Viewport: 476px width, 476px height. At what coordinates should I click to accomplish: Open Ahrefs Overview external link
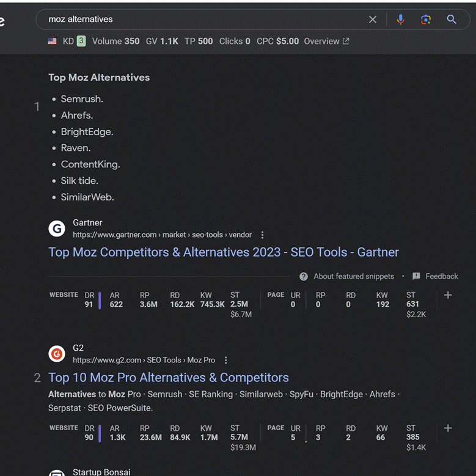326,42
